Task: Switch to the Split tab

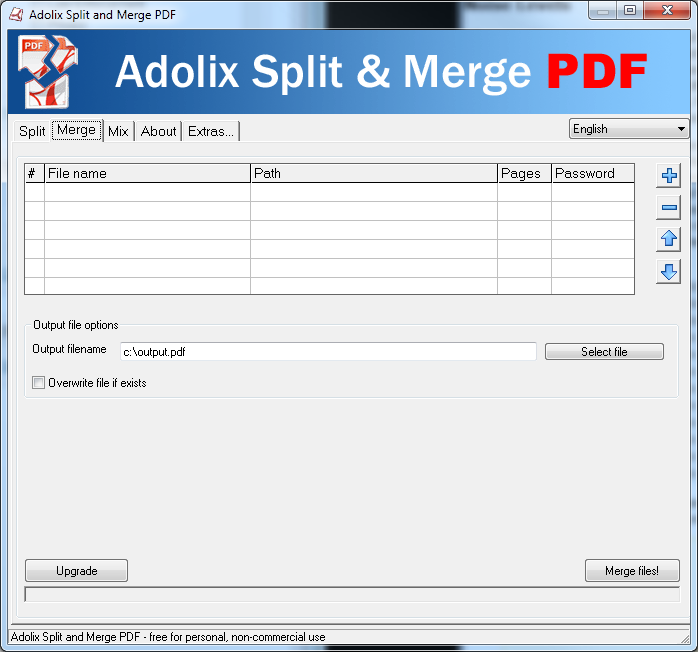Action: click(32, 131)
